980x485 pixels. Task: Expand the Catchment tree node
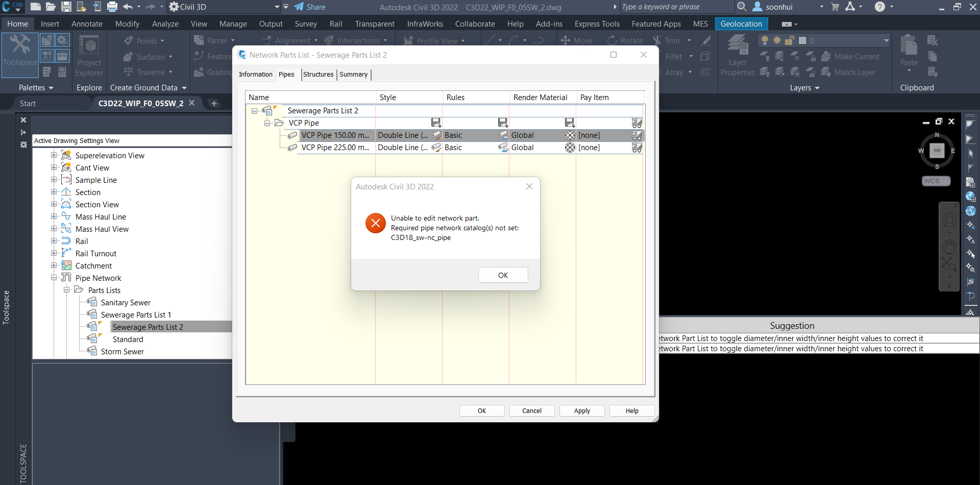pyautogui.click(x=54, y=265)
